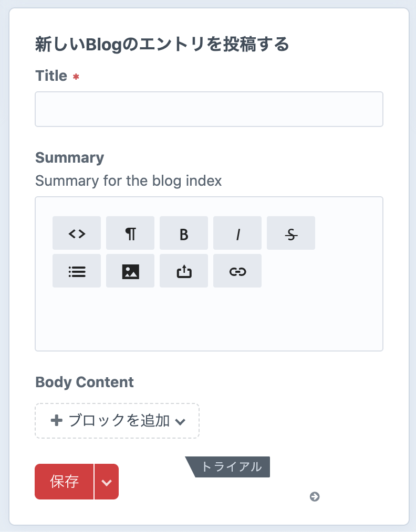
Task: Click the Title field label
Action: pyautogui.click(x=51, y=76)
